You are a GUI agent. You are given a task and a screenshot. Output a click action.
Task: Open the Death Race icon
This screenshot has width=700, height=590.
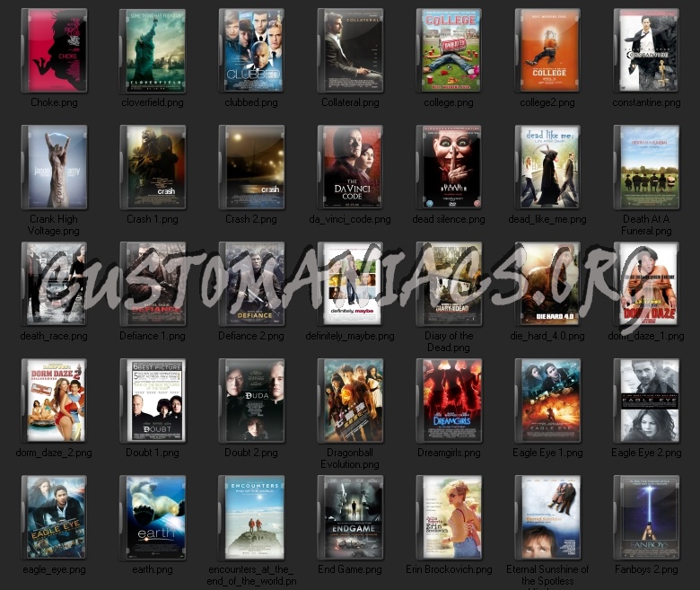click(x=54, y=284)
